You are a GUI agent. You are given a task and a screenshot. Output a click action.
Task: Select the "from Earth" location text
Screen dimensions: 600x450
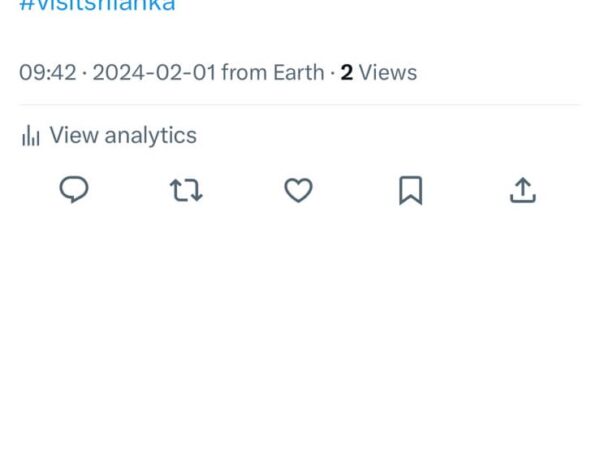272,73
